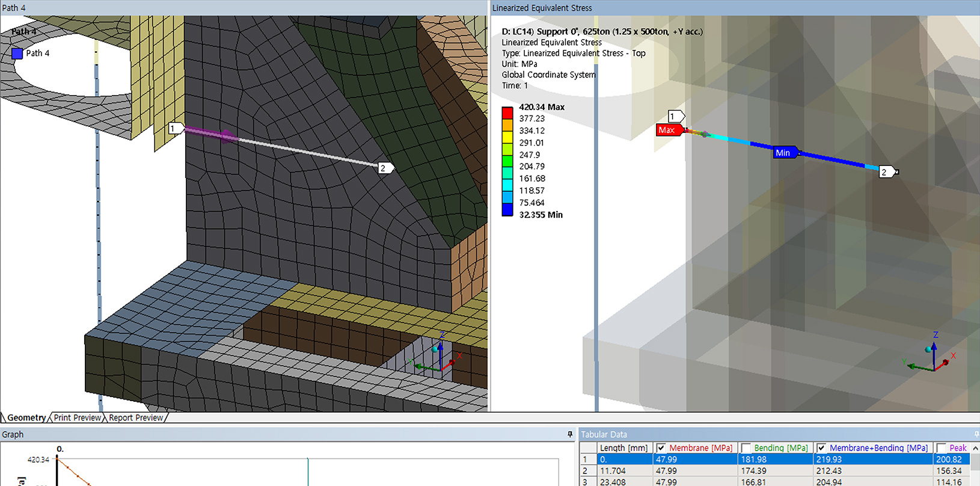This screenshot has width=980, height=486.
Task: Click Length cell 11.704
Action: coord(624,471)
